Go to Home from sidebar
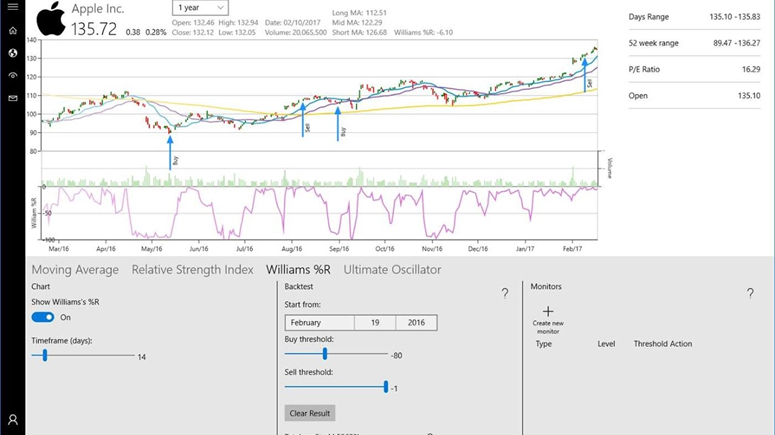This screenshot has height=435, width=775. [x=13, y=31]
